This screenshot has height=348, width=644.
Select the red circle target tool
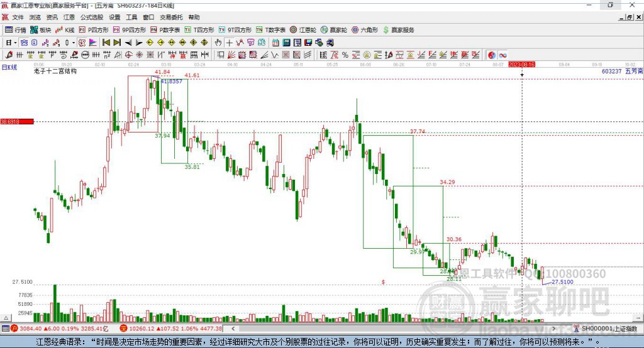pos(128,55)
